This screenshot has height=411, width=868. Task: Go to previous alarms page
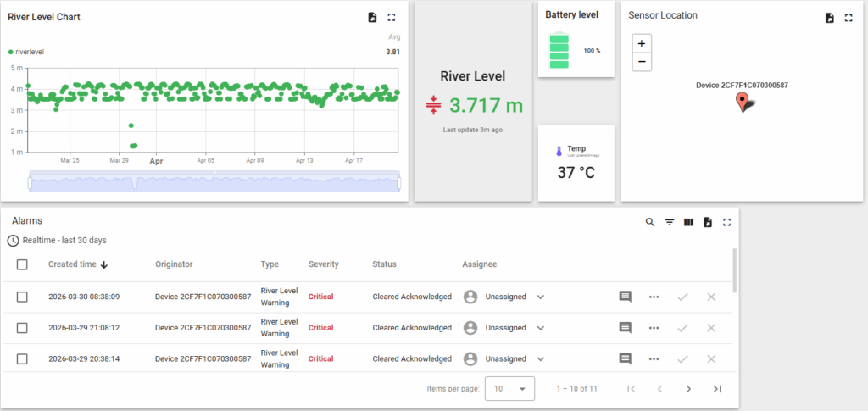(x=659, y=389)
